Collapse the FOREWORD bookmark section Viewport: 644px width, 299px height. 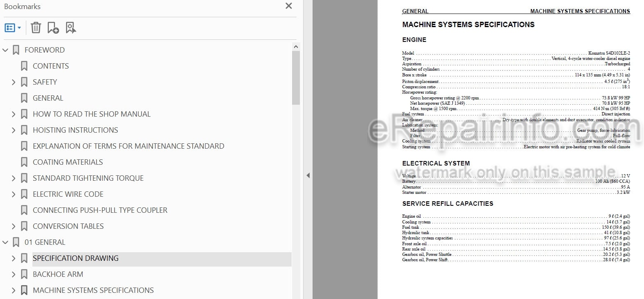point(5,50)
